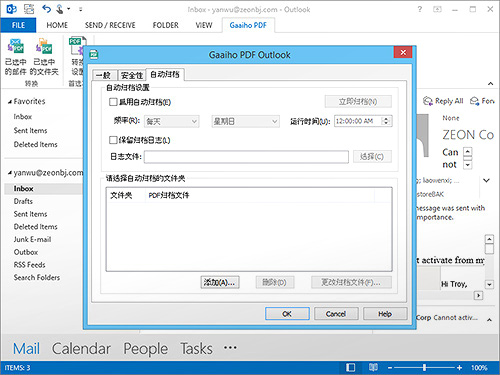Close the Gaaiho PDF Outlook dialog
Viewport: 500px width, 375px height.
(x=403, y=52)
